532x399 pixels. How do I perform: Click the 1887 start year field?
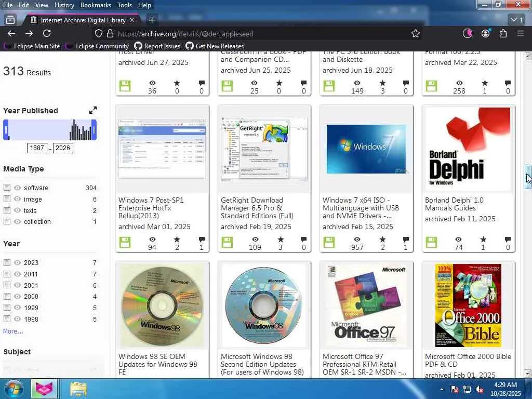coord(37,148)
